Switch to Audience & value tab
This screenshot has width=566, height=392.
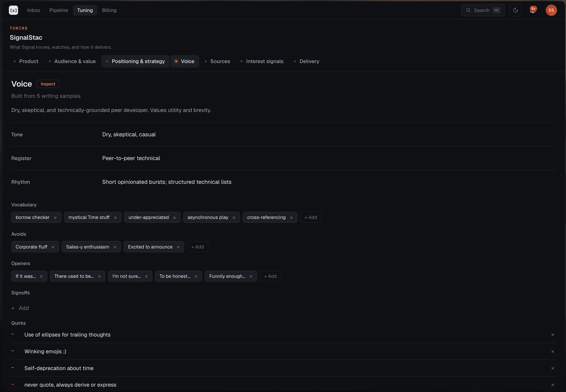coord(72,61)
